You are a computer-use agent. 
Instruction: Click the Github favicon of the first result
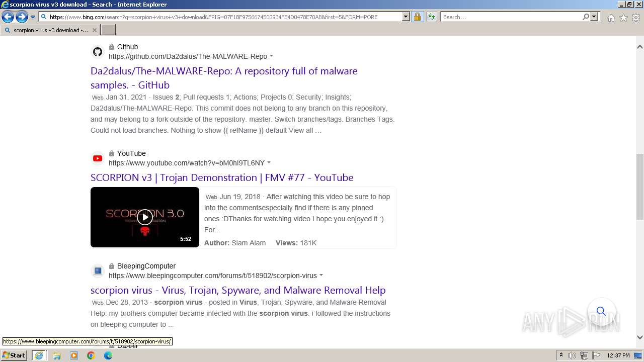click(x=98, y=52)
